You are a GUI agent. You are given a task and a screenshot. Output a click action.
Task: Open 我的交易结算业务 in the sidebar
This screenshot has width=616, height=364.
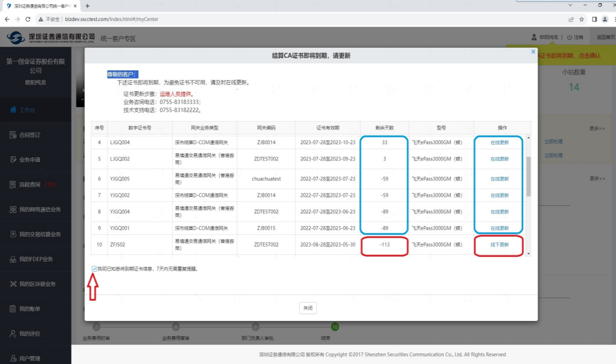click(35, 234)
